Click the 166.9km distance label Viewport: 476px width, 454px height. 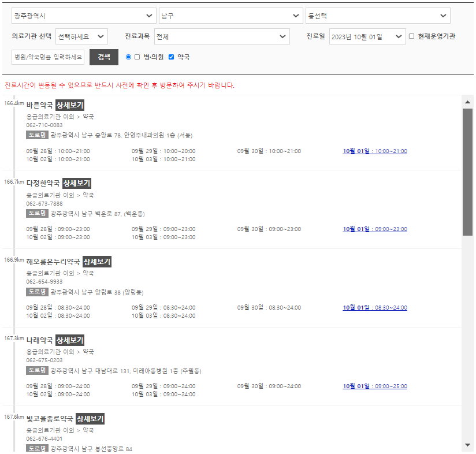pos(14,260)
